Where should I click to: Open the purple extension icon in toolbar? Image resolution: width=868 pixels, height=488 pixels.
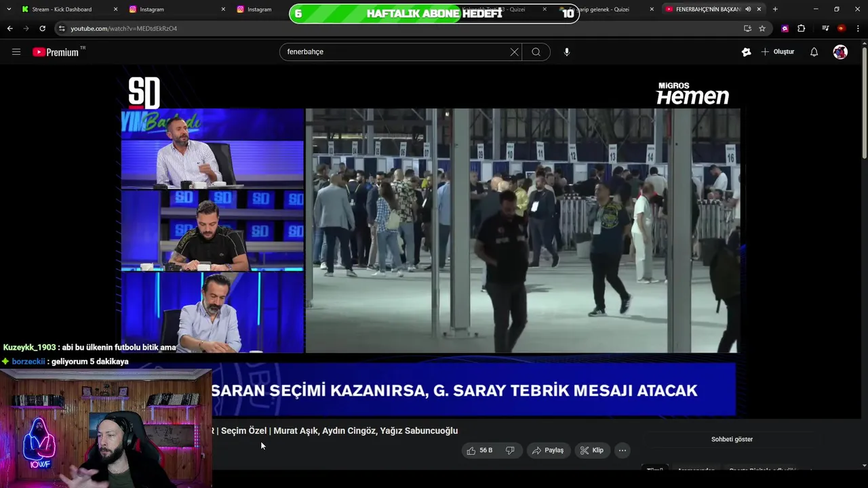(785, 28)
